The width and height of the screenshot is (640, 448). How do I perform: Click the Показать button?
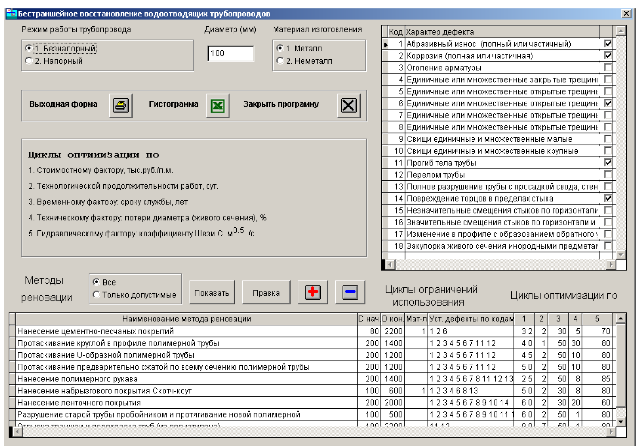[212, 293]
